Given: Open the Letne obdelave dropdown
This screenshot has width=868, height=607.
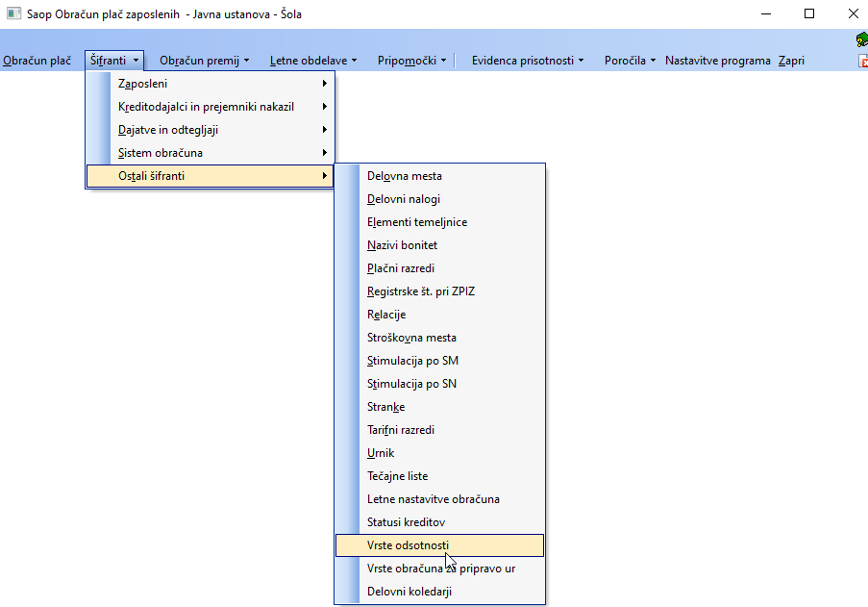Looking at the screenshot, I should (x=312, y=61).
